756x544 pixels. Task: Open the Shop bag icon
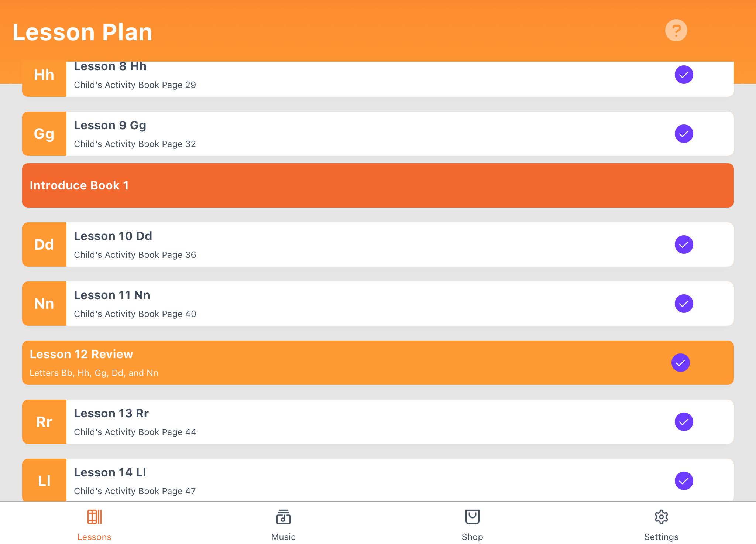(472, 517)
